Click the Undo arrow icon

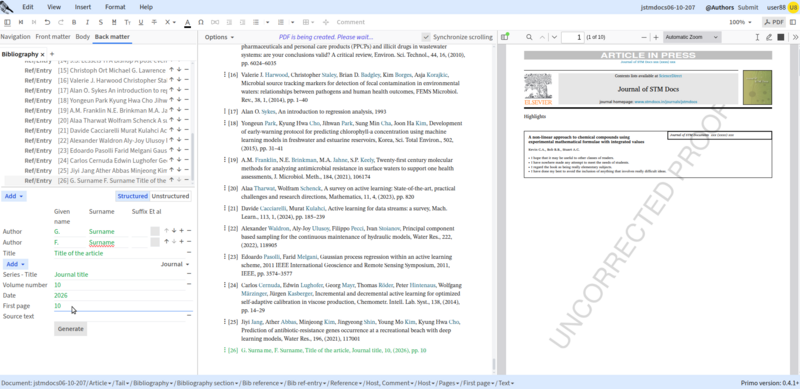click(x=47, y=22)
